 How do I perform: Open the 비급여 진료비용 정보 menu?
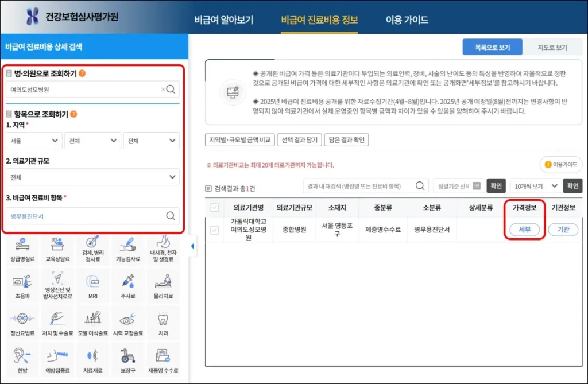(x=319, y=20)
